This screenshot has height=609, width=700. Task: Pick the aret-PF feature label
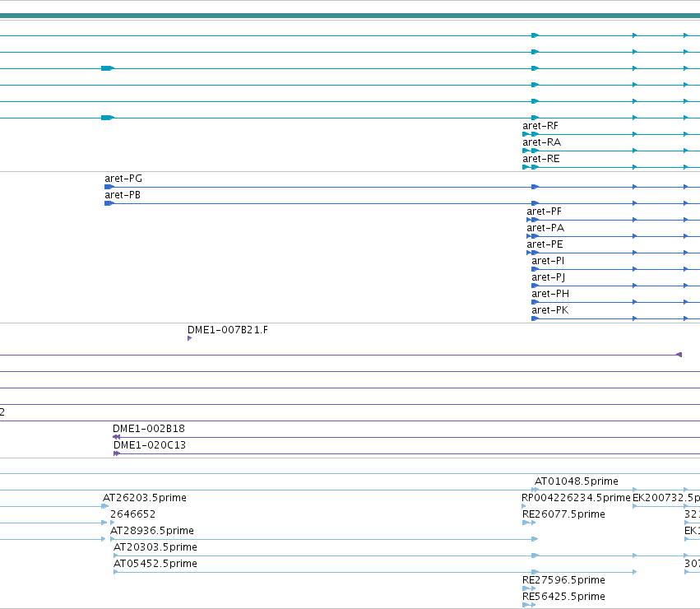[544, 212]
